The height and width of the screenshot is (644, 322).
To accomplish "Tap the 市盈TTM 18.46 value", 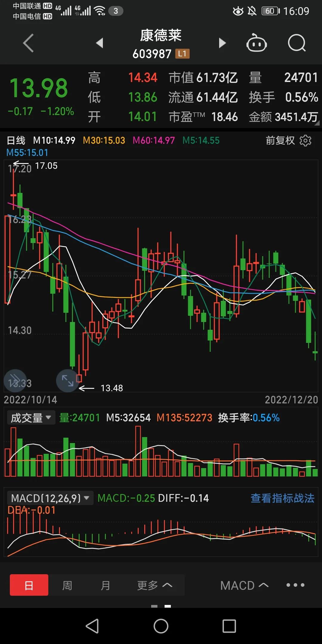I will (224, 117).
